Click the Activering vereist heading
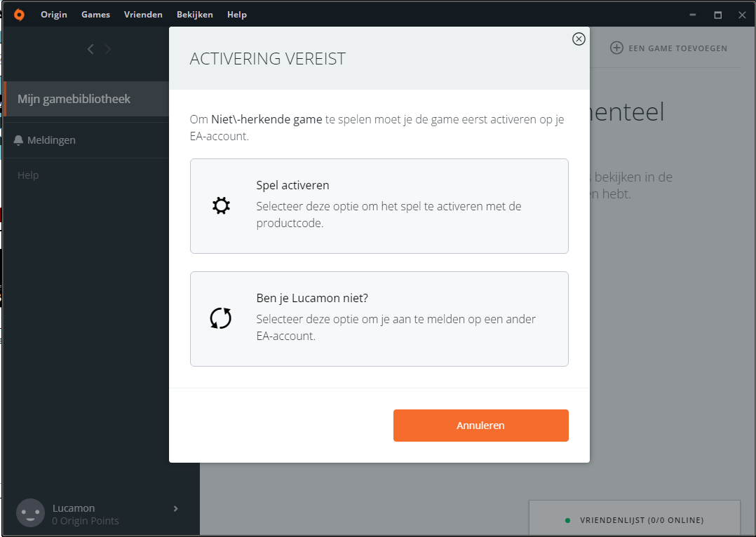 click(268, 59)
